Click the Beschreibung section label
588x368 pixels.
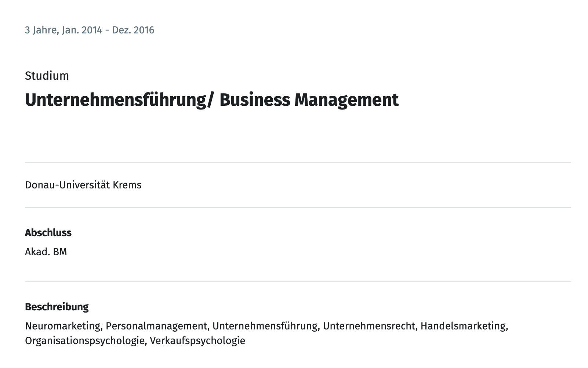point(57,307)
